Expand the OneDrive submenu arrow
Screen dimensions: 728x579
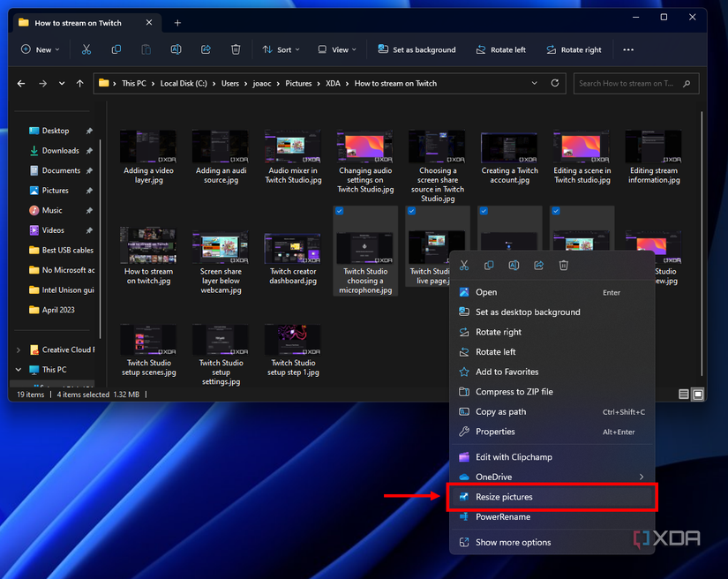tap(642, 477)
